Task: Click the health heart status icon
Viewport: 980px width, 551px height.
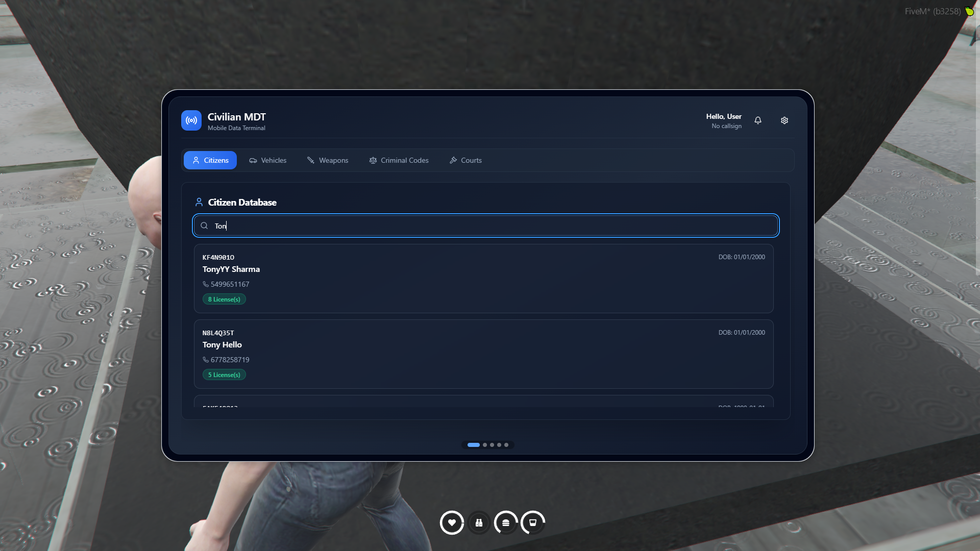Action: point(452,522)
